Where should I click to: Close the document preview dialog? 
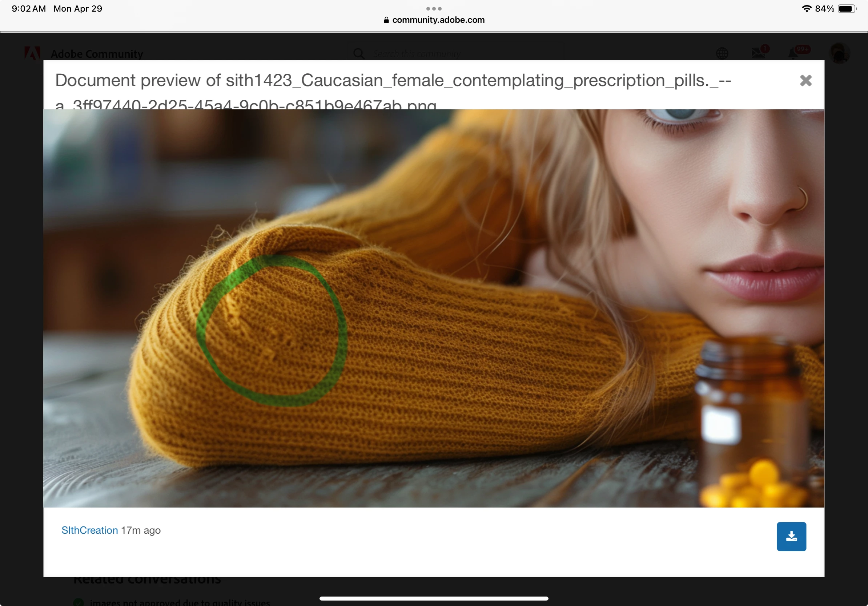(805, 80)
